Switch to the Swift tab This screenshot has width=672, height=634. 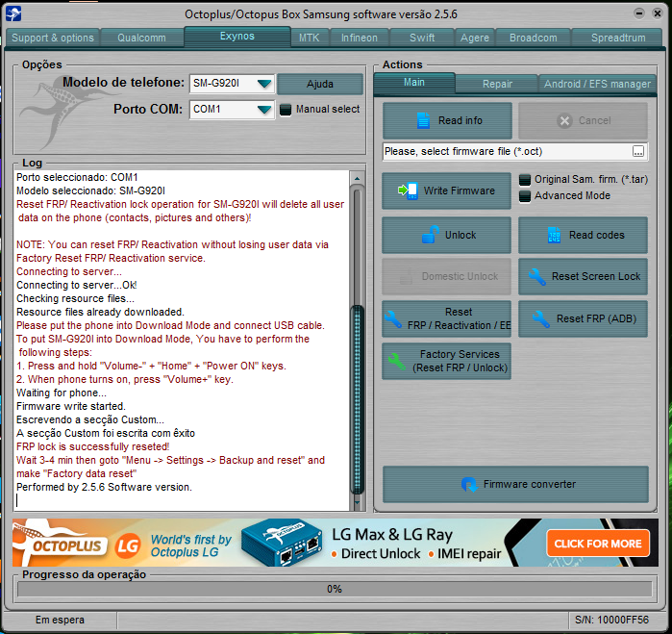click(422, 38)
